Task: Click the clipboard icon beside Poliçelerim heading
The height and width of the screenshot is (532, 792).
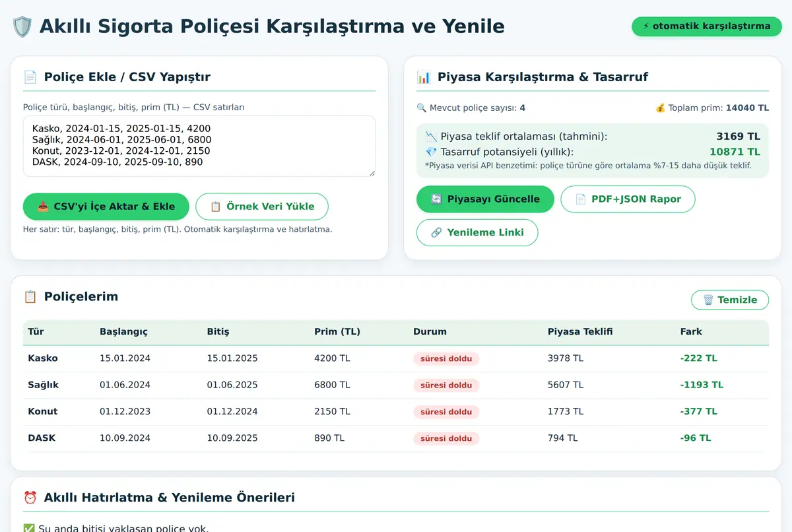Action: (30, 296)
